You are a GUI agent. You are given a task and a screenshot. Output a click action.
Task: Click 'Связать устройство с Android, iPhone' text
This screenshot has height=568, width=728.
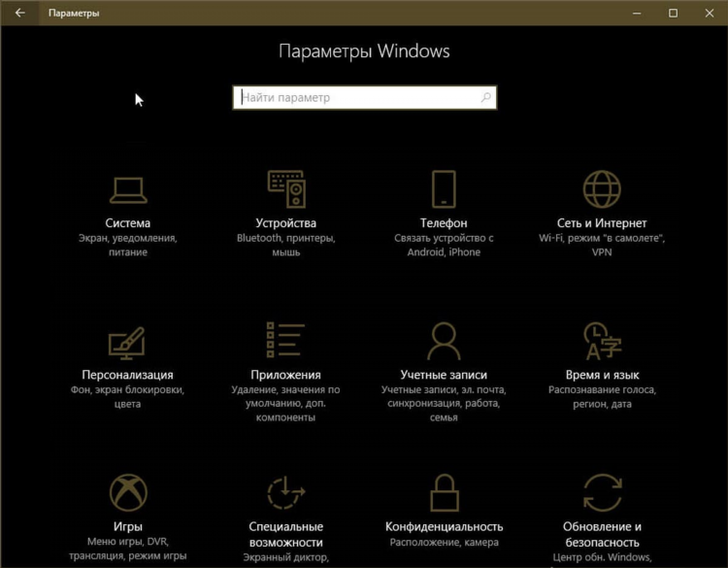tap(444, 246)
